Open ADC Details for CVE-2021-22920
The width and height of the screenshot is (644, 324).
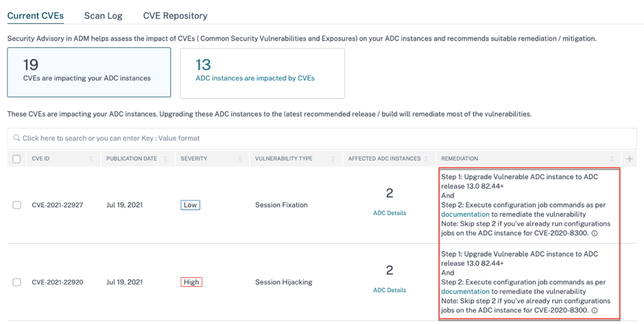[x=390, y=290]
